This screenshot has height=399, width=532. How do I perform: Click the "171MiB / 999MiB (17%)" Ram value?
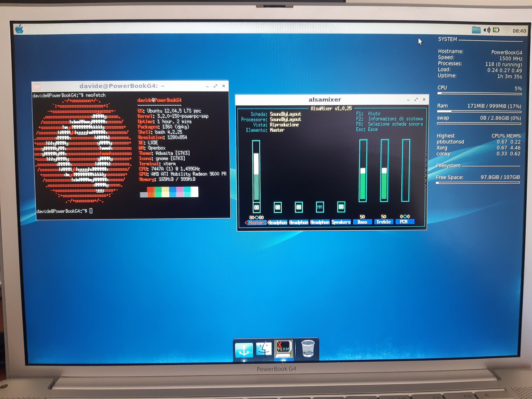tap(494, 106)
